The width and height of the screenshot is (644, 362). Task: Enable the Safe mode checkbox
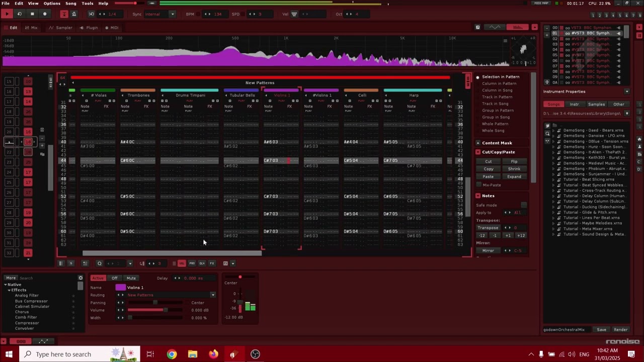click(524, 205)
